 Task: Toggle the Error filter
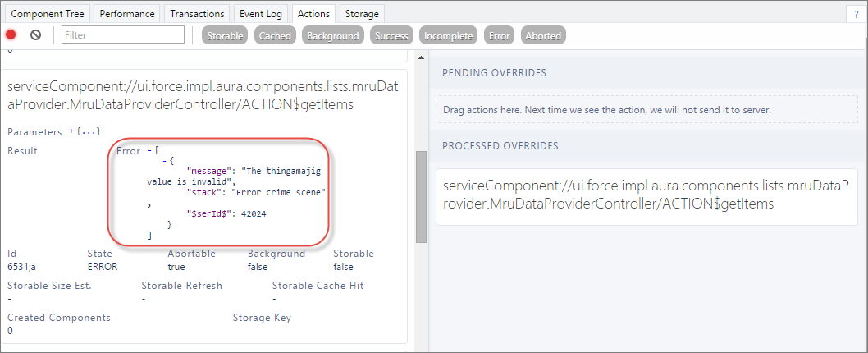click(x=500, y=35)
